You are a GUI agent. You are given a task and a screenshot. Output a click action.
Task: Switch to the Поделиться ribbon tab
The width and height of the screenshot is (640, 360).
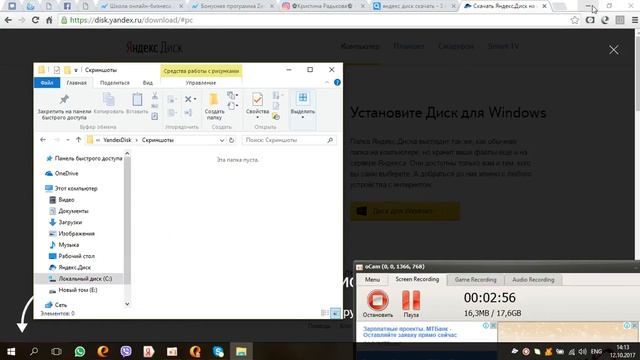[115, 82]
